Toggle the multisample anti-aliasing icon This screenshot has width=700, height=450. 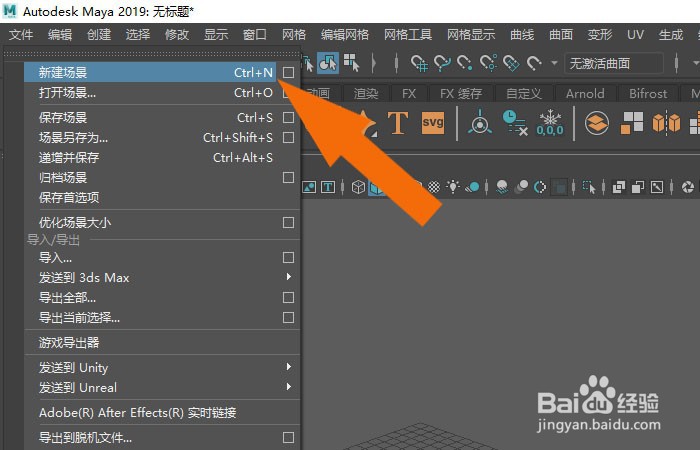click(540, 187)
